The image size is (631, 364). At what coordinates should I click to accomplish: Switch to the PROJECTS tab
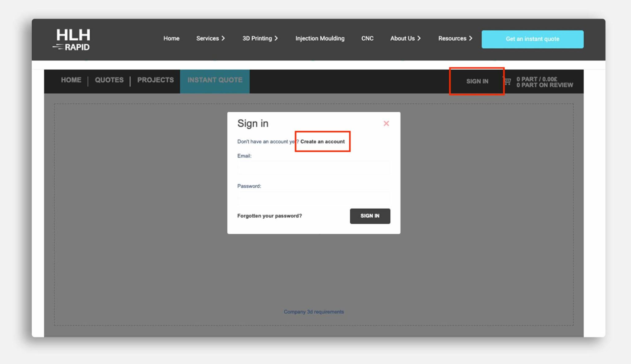[x=155, y=80]
